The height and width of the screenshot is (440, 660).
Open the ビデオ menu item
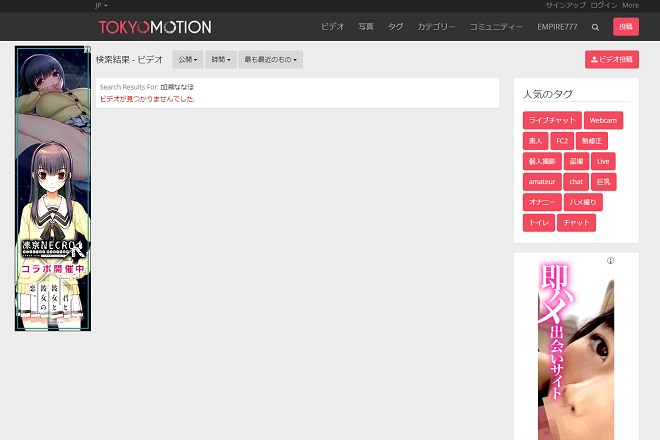tap(333, 27)
